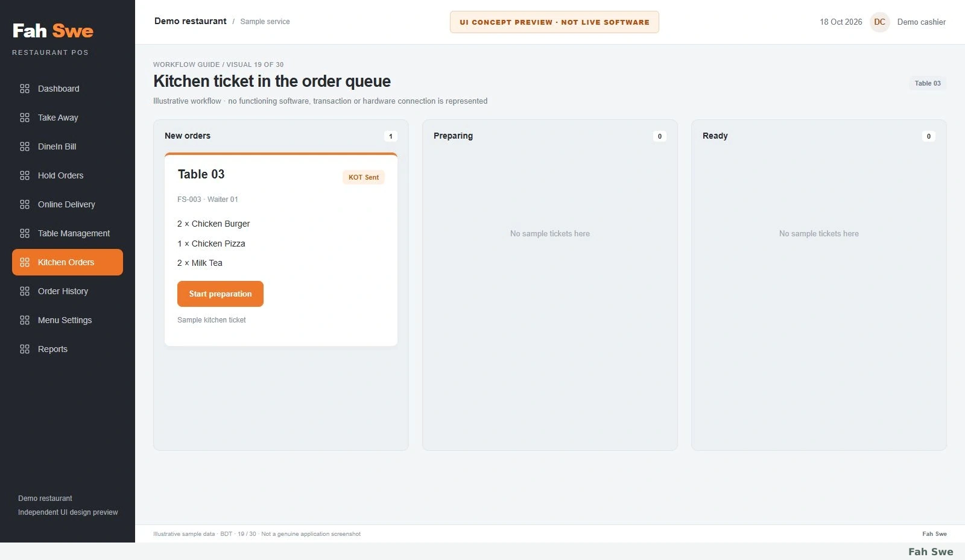Click the KOT Sent status badge

pos(364,177)
